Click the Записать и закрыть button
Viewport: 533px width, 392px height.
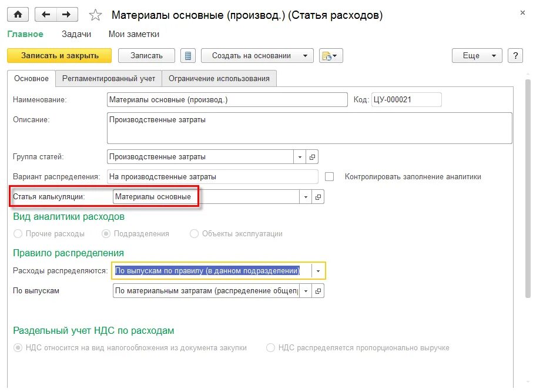tap(59, 55)
